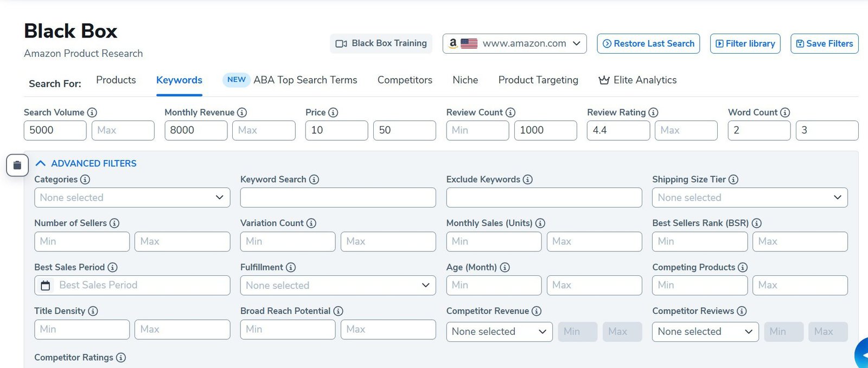
Task: Open Black Box Training video
Action: pyautogui.click(x=381, y=43)
